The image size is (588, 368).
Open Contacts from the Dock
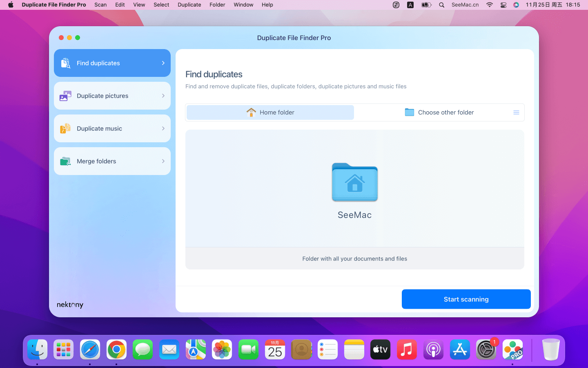coord(301,350)
